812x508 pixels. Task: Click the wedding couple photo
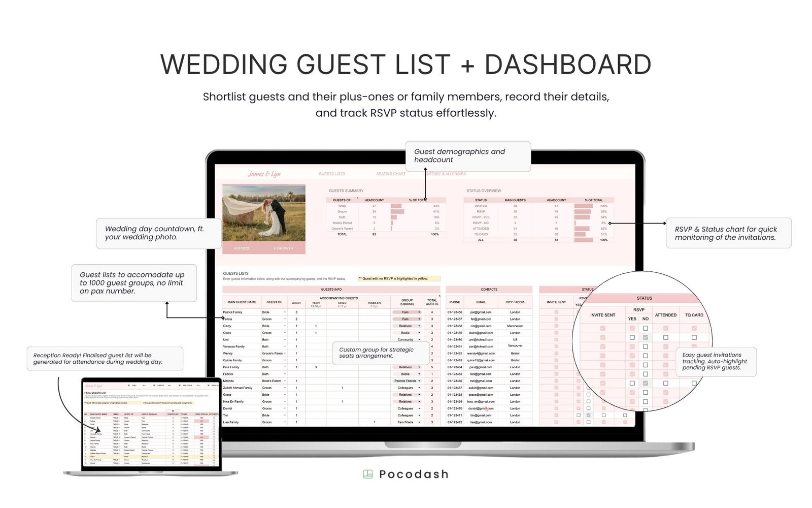(264, 212)
